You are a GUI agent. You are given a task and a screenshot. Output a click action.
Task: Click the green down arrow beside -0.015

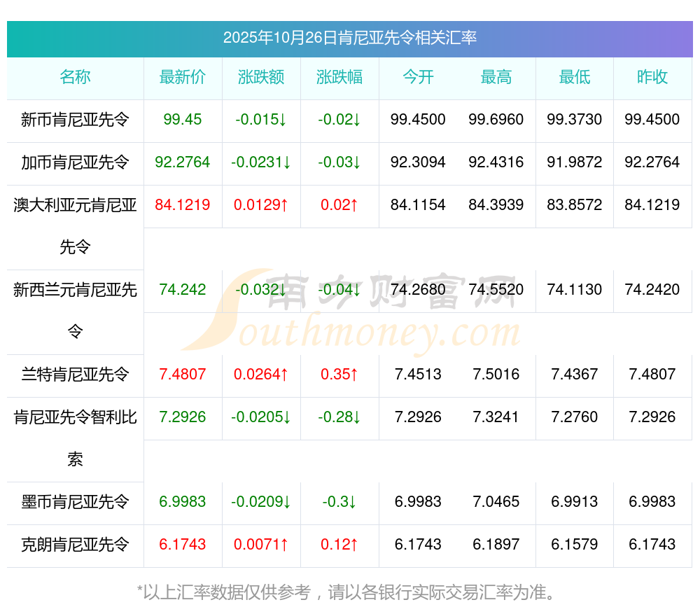tap(283, 120)
